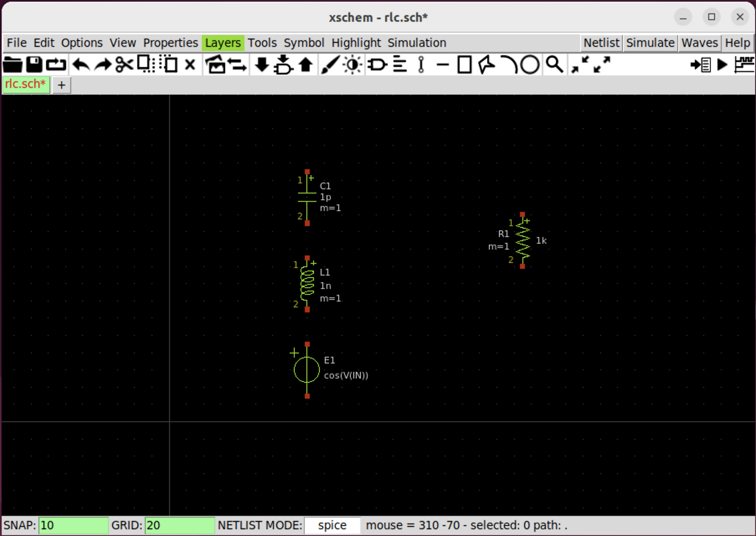Click the scissors Cut icon

tap(124, 65)
